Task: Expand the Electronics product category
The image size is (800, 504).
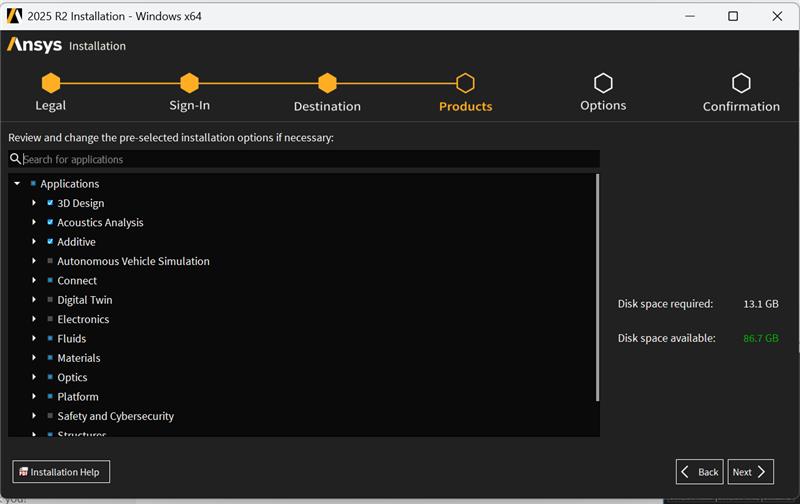Action: 34,319
